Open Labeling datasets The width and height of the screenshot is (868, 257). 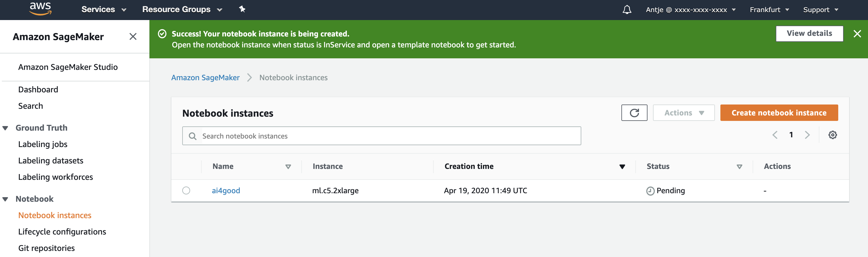(x=50, y=161)
